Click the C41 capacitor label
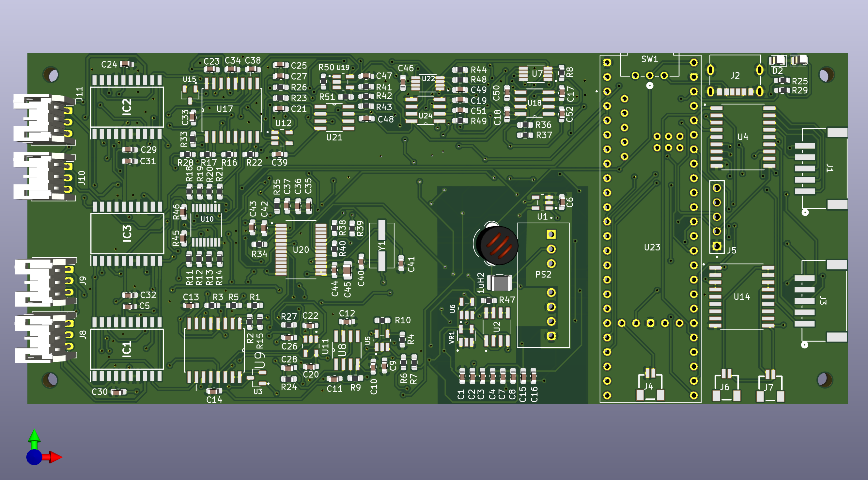Viewport: 868px width, 480px height. click(411, 264)
